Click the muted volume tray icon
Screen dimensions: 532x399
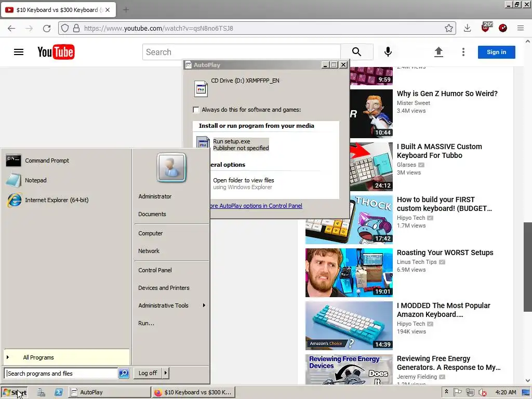(x=483, y=392)
